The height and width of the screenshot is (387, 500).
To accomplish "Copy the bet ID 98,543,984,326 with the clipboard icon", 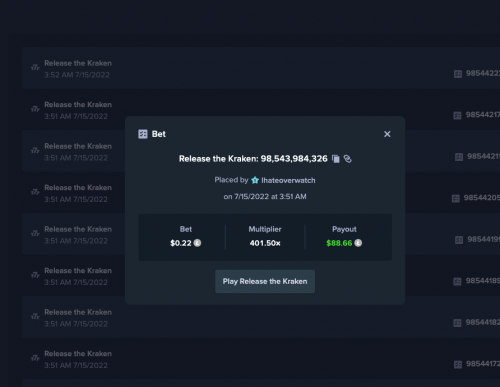I will (336, 159).
